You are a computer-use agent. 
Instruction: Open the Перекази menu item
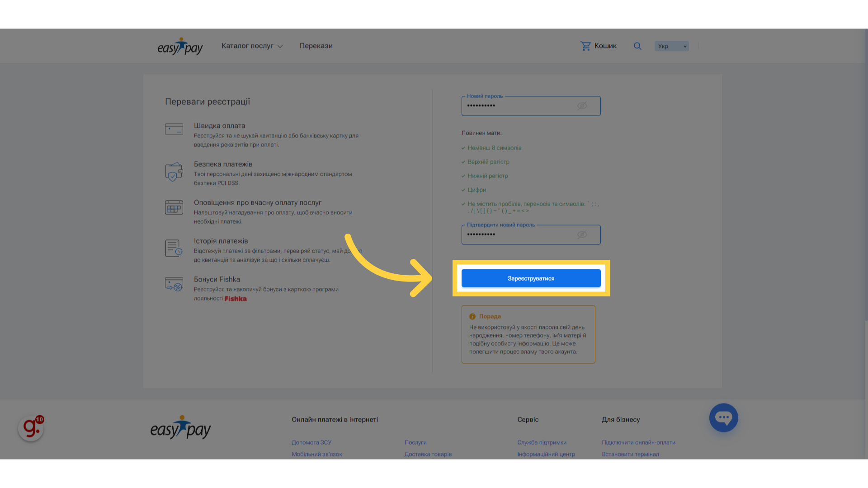pos(316,46)
